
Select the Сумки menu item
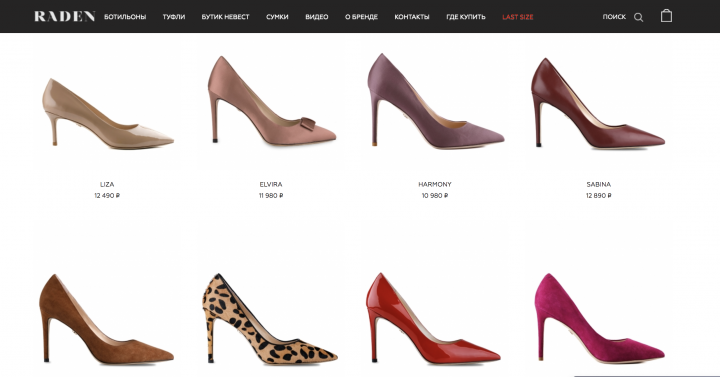[x=277, y=17]
